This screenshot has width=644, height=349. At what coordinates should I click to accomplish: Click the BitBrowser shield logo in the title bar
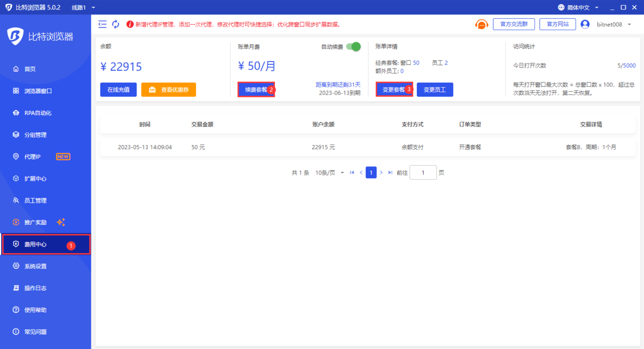(8, 7)
